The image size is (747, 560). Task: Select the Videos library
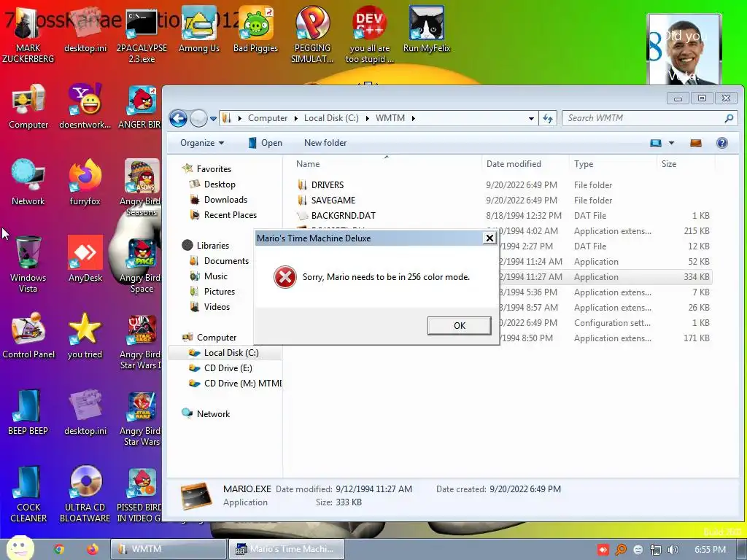[217, 307]
